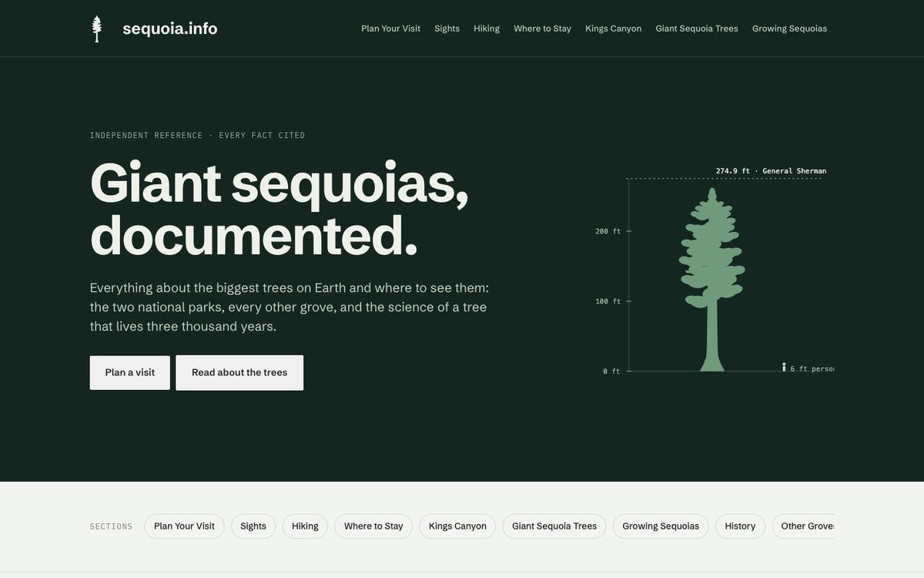Open Where to Stay in header menu
The height and width of the screenshot is (578, 924).
pyautogui.click(x=542, y=29)
